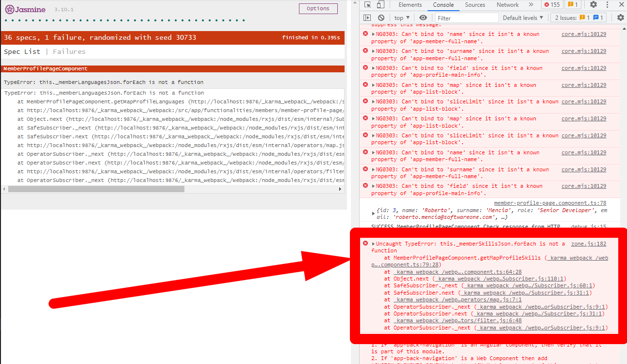Click the live expression eye icon
The image size is (627, 364).
click(x=423, y=18)
